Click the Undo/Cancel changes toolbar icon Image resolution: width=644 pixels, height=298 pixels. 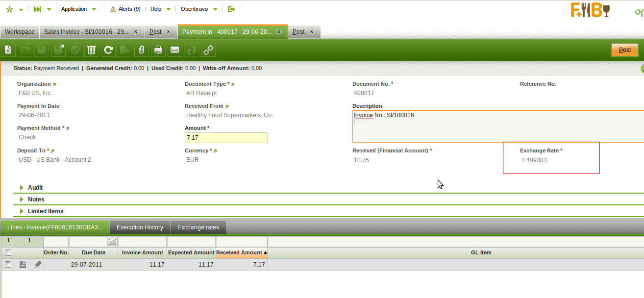click(x=75, y=50)
